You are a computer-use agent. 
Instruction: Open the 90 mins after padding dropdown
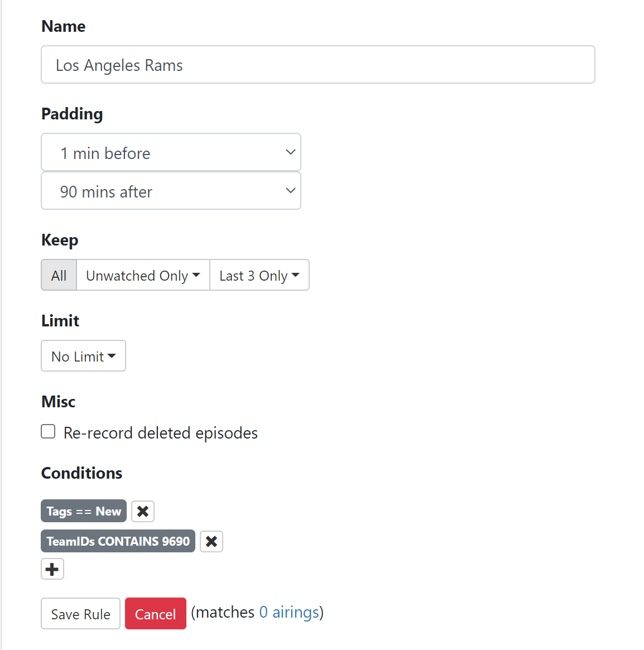click(x=171, y=191)
